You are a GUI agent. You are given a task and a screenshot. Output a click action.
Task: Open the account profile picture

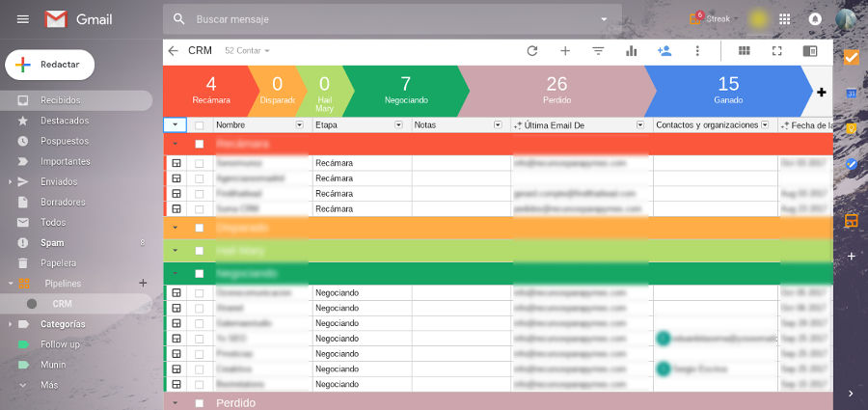(x=845, y=19)
